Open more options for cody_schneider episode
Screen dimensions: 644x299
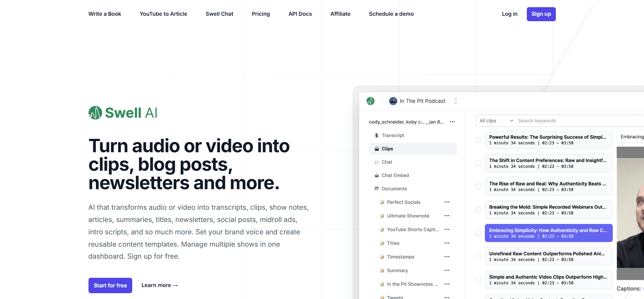tap(452, 122)
